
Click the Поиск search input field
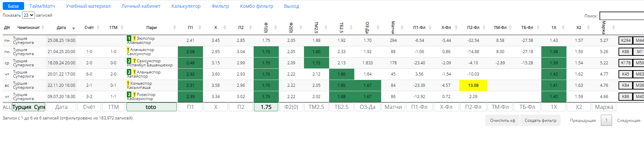[622, 16]
